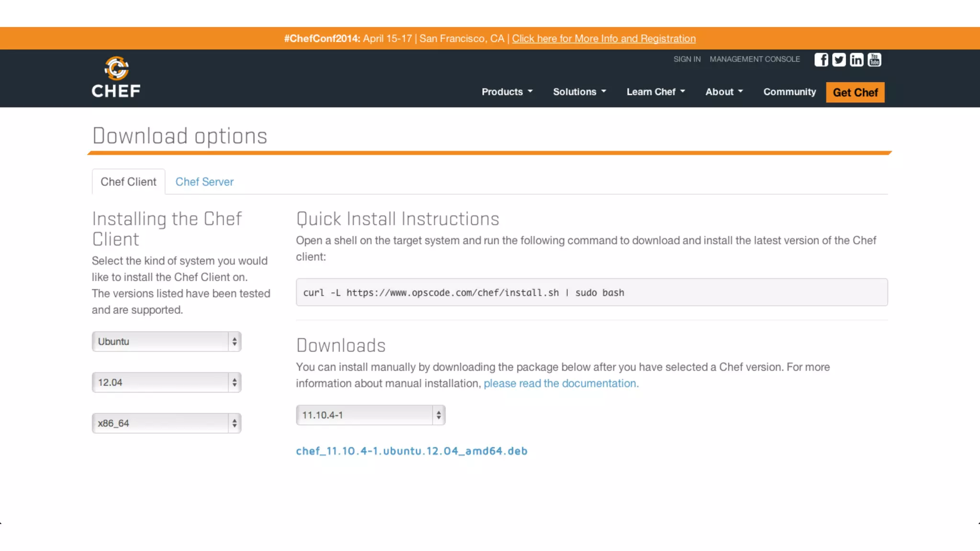Select the Chef Client tab
This screenshot has height=551, width=980.
pyautogui.click(x=128, y=182)
